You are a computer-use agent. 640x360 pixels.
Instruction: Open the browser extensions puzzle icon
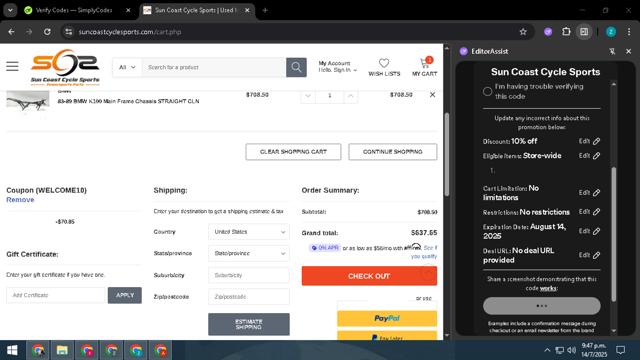point(566,32)
